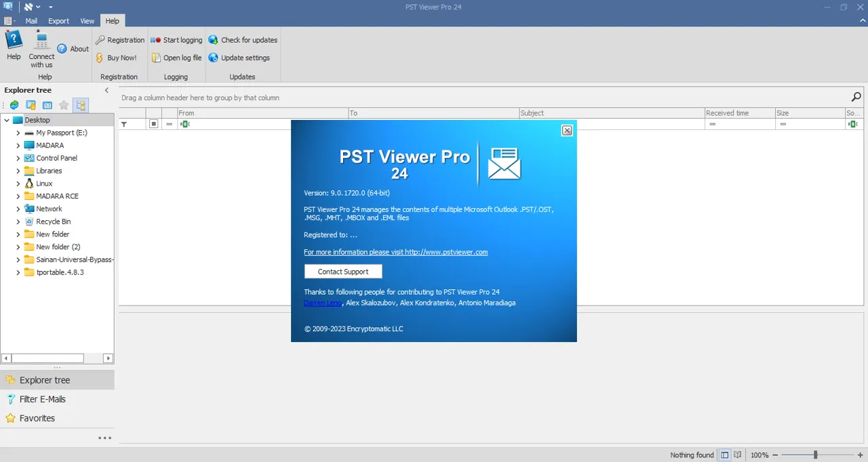
Task: Collapse the Explorer tree panel
Action: tap(106, 90)
